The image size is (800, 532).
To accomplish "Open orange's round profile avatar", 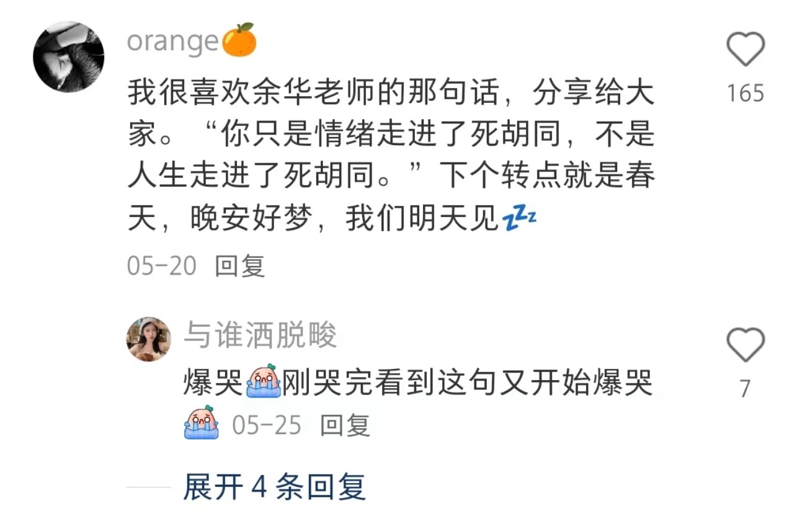I will tap(68, 57).
